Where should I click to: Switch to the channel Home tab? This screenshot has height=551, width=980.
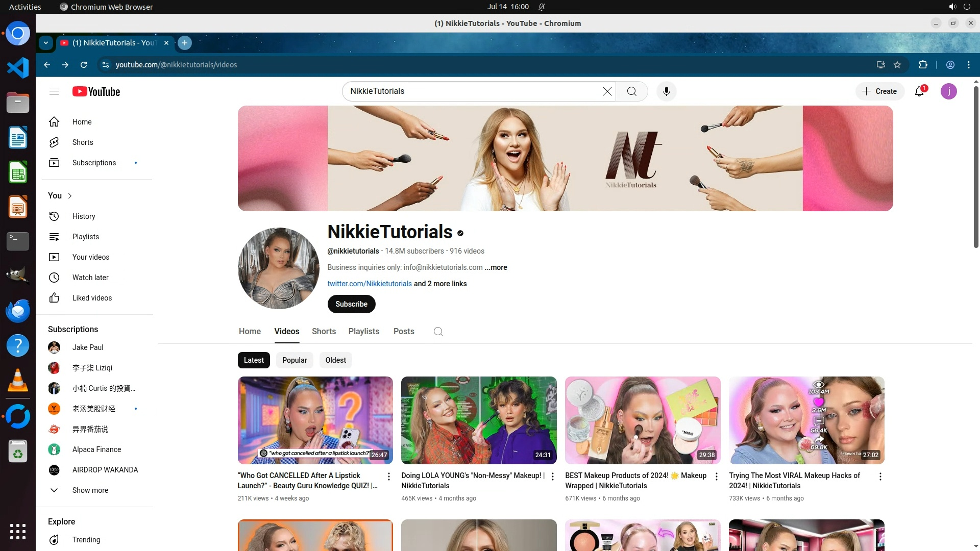[x=250, y=332]
